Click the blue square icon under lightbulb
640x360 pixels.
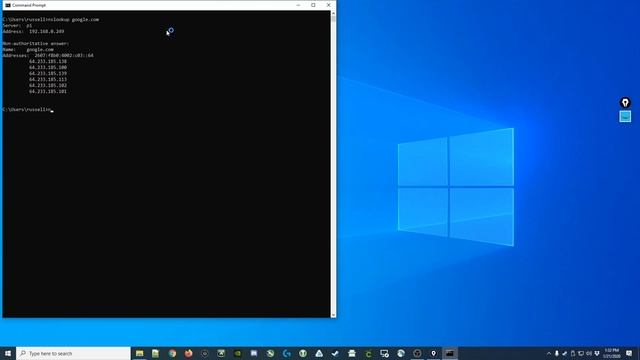[625, 116]
